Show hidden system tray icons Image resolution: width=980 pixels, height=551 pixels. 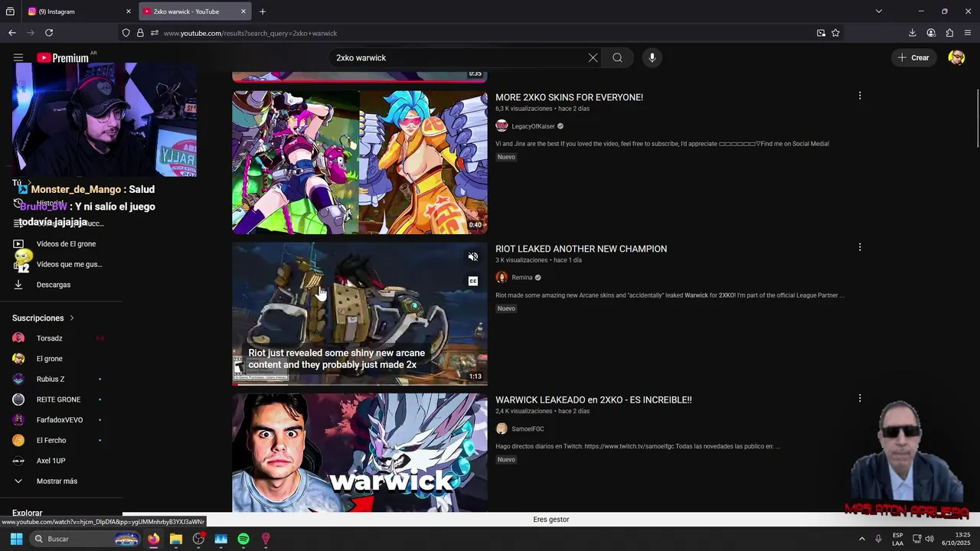(x=861, y=539)
